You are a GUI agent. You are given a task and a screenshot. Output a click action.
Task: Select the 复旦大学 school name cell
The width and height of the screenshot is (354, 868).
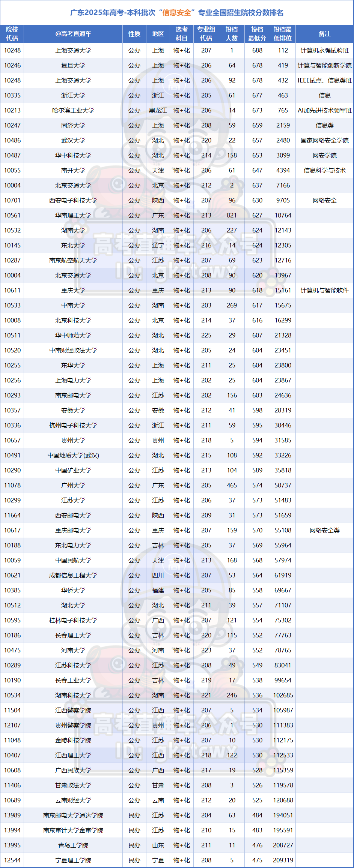pos(73,65)
